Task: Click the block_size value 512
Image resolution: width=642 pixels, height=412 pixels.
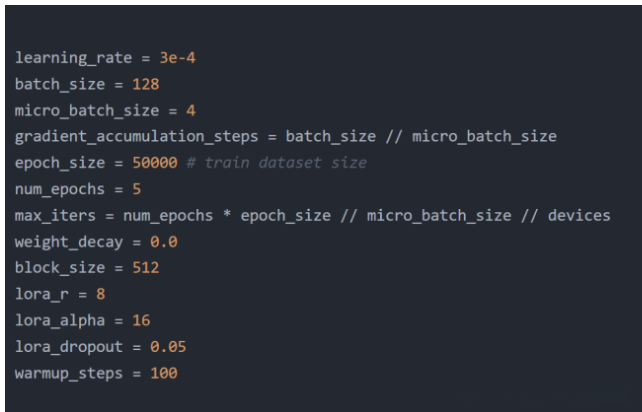Action: point(145,267)
